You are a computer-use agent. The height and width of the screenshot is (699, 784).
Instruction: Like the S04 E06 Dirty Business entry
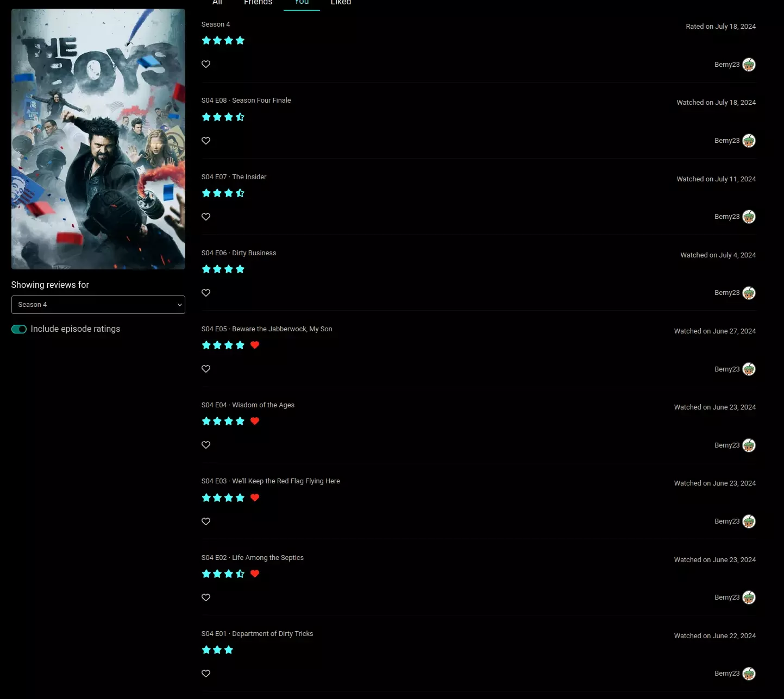point(206,293)
